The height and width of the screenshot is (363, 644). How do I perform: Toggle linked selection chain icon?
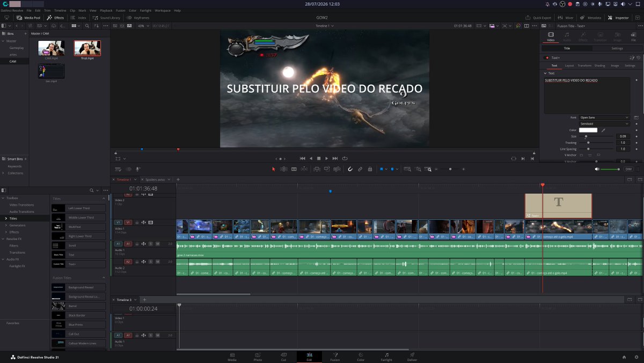coord(360,169)
